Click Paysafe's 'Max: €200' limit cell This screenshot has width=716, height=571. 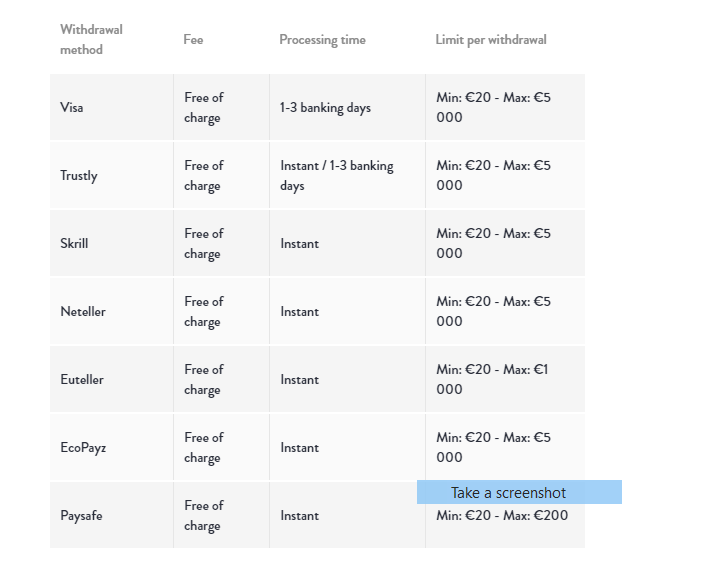click(x=505, y=515)
